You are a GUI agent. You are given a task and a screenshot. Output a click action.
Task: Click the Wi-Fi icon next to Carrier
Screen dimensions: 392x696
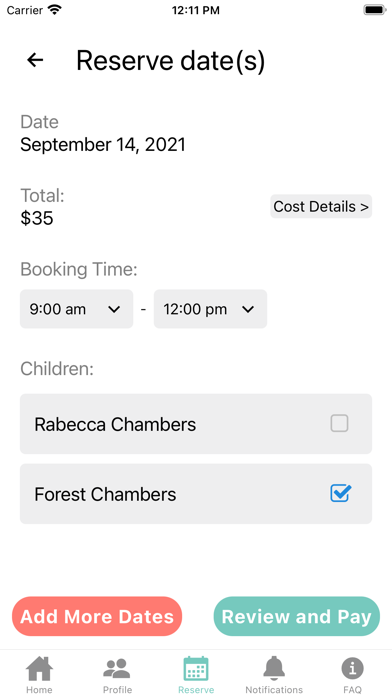(x=55, y=10)
